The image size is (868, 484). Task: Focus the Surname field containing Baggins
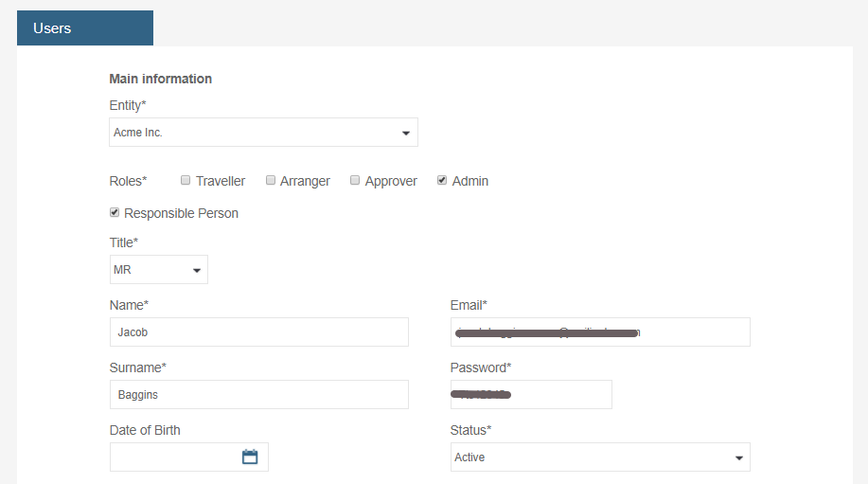tap(258, 395)
